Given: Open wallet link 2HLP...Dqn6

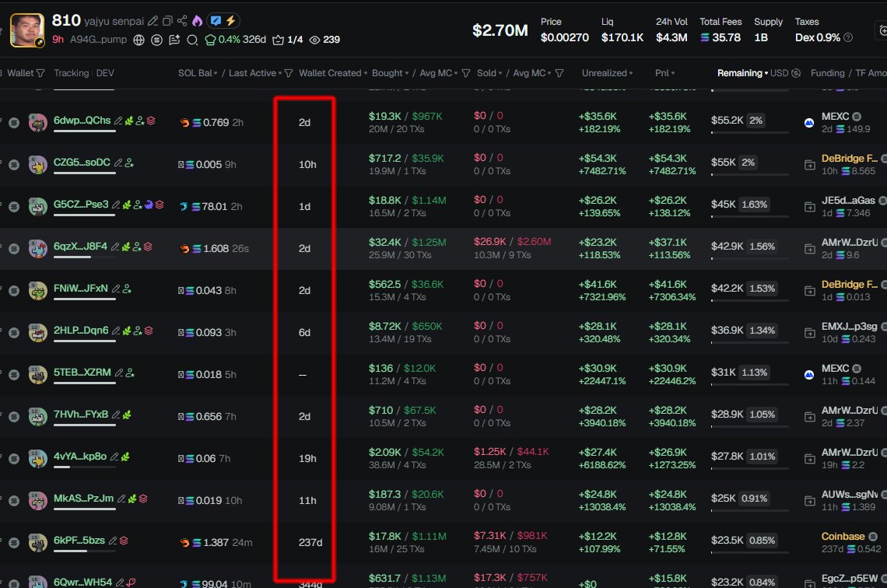Looking at the screenshot, I should point(81,331).
